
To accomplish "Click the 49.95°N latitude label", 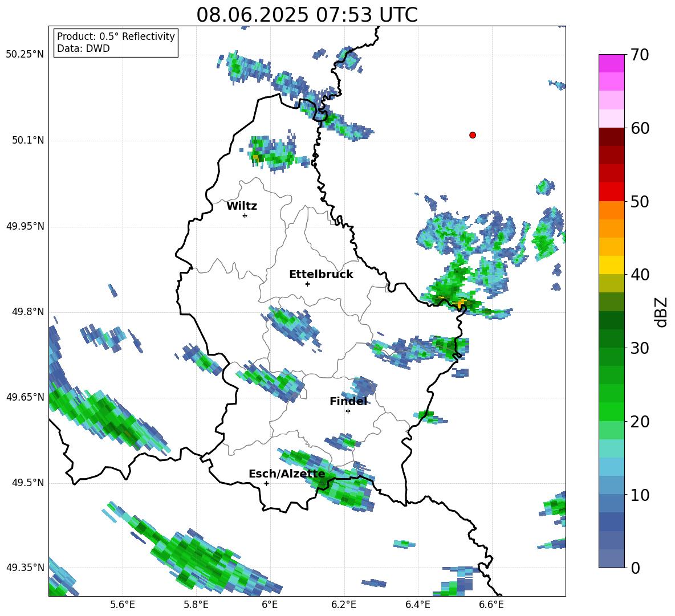I will 25,226.
